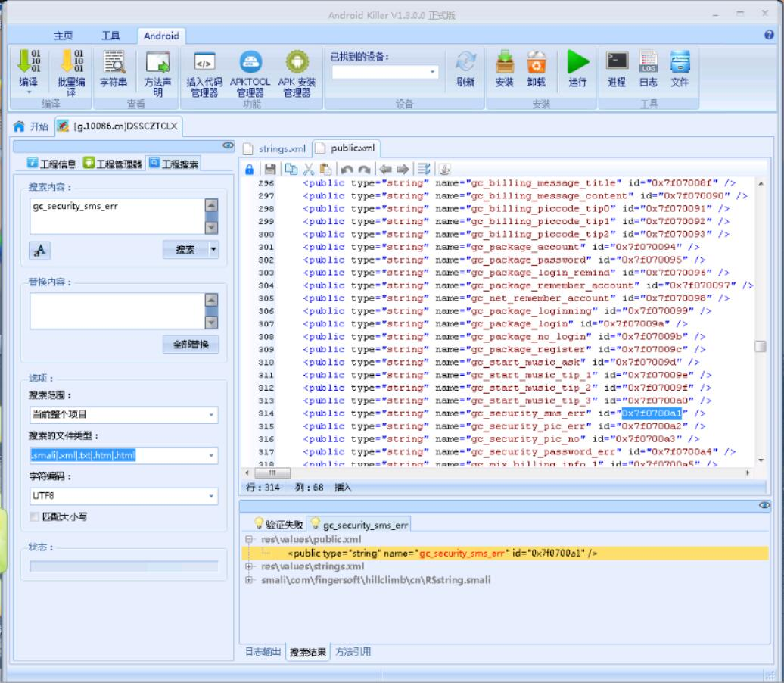Click the paste icon in editor toolbar
The image size is (784, 683).
click(325, 169)
